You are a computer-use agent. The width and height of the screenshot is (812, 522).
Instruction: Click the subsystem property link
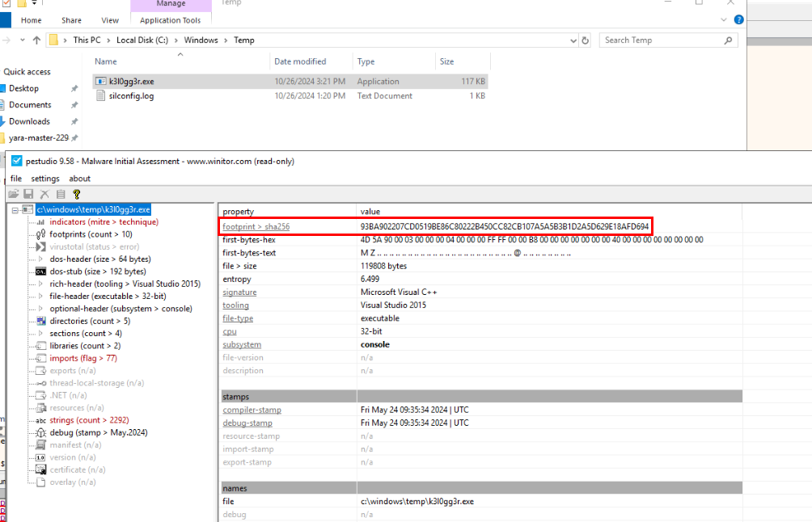coord(242,344)
